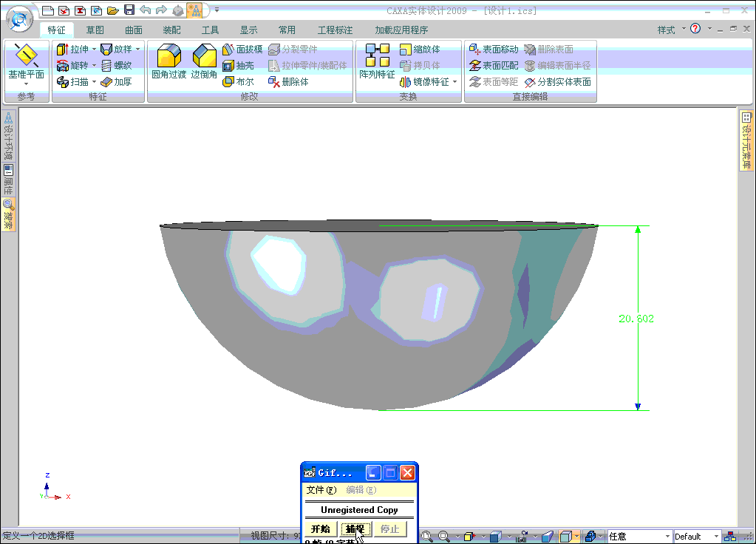Apply 边倒角 chamfer tool
Screen dimensions: 756x544
click(x=205, y=61)
